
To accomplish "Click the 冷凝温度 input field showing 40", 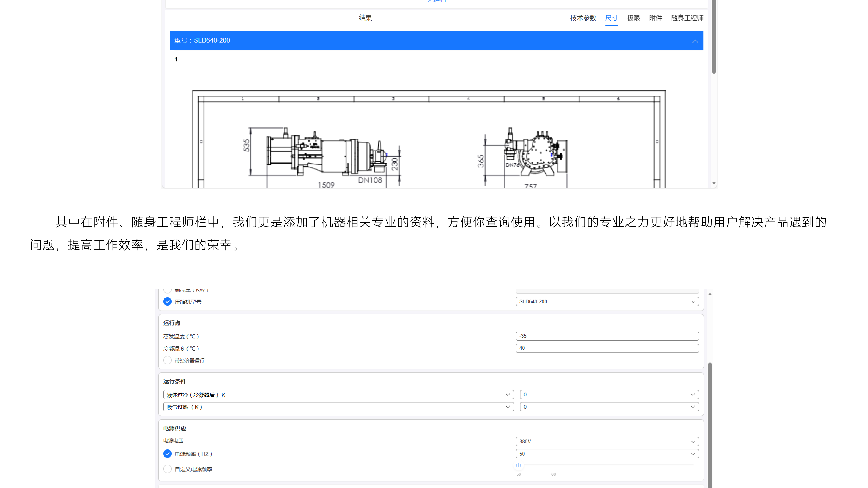I will click(x=607, y=348).
